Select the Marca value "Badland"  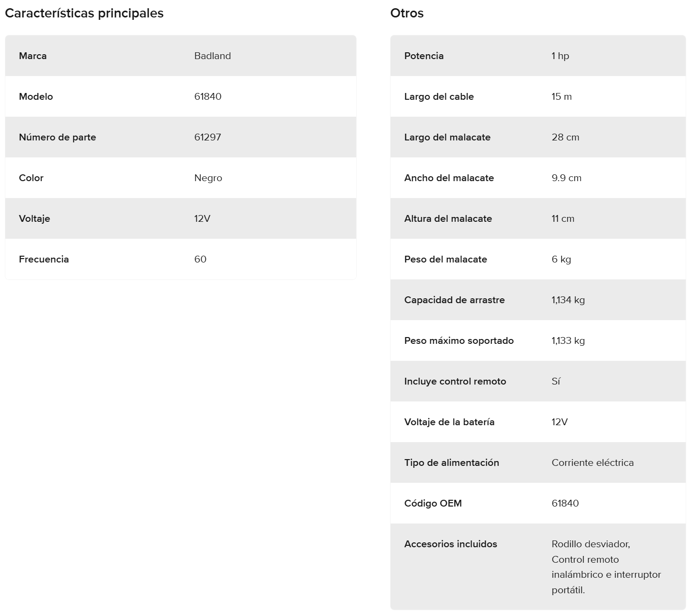tap(212, 56)
